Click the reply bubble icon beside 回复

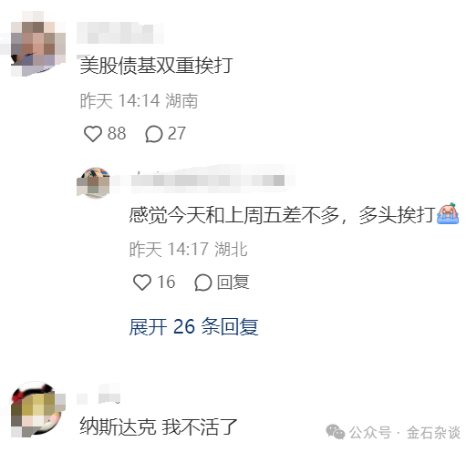(x=203, y=282)
